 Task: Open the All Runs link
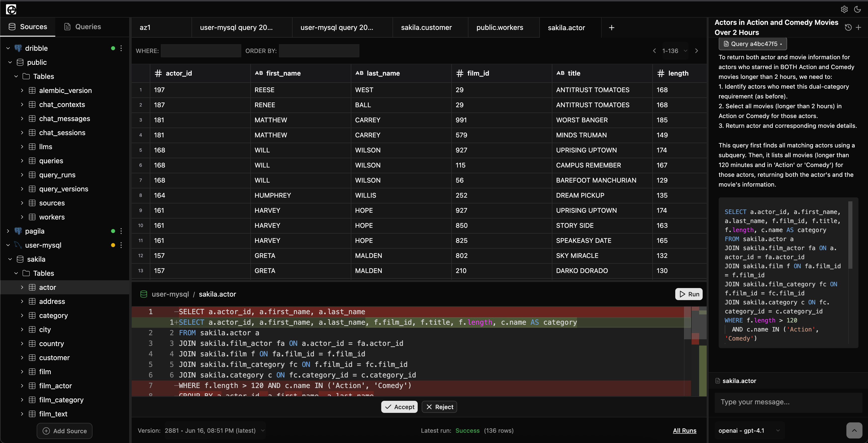click(684, 430)
